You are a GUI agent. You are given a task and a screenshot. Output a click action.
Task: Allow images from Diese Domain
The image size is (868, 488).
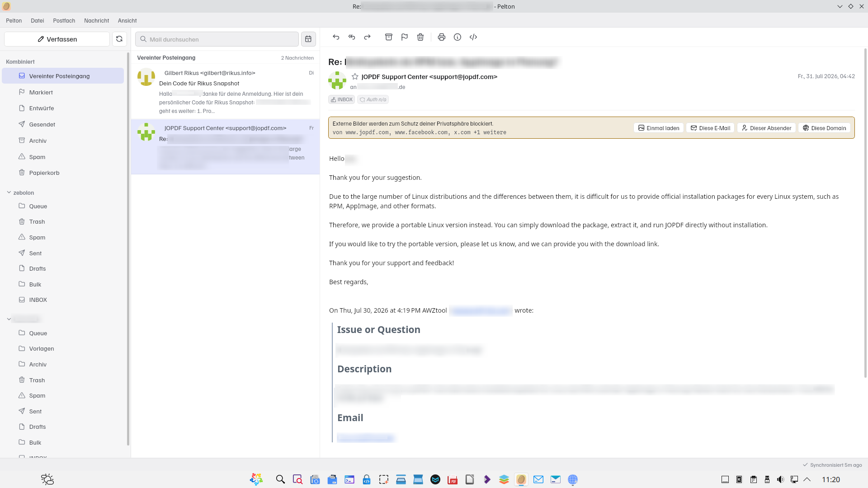824,128
